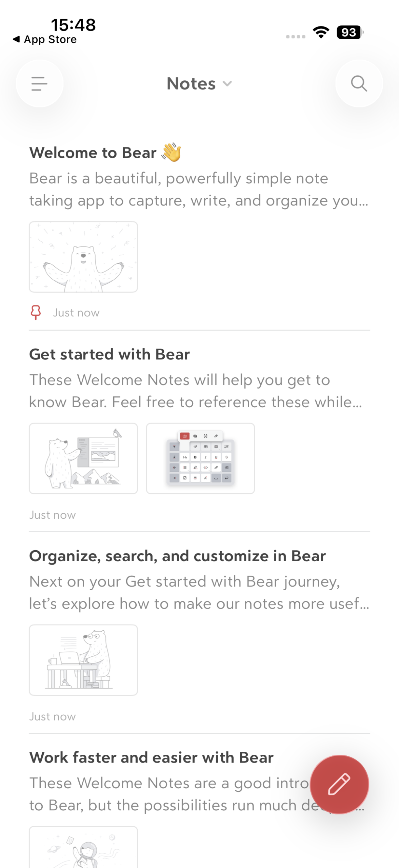Tap the red compose note button
The width and height of the screenshot is (399, 868).
(x=339, y=784)
